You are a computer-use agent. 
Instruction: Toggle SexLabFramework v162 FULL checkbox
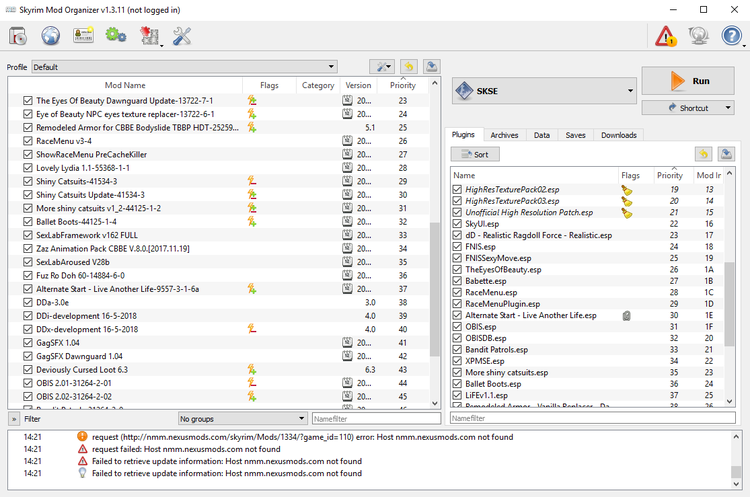(28, 235)
